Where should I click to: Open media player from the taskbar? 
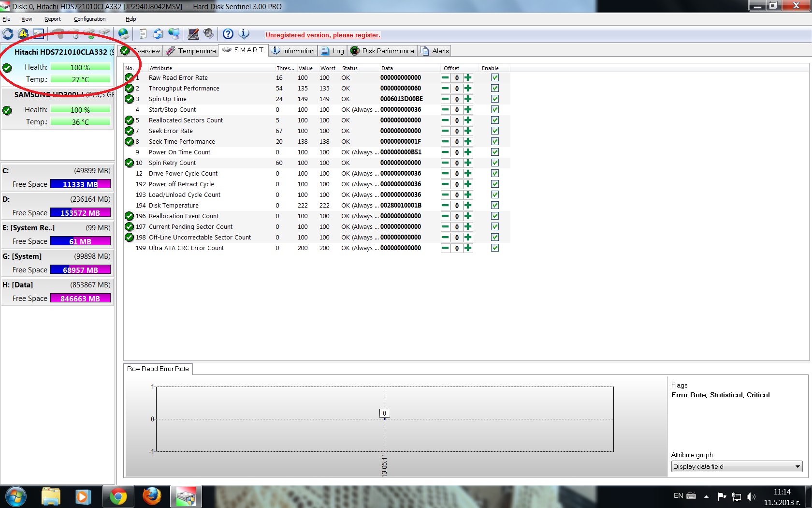coord(83,496)
